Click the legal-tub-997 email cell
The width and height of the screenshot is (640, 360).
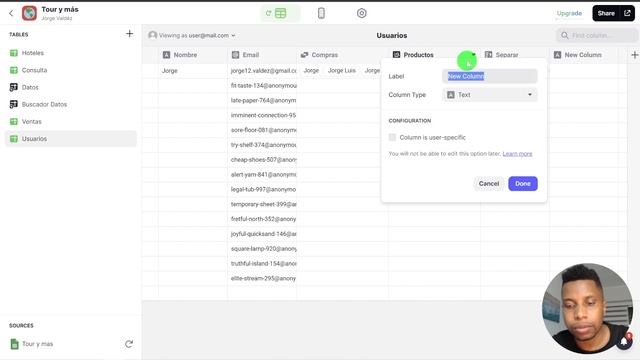coord(262,189)
